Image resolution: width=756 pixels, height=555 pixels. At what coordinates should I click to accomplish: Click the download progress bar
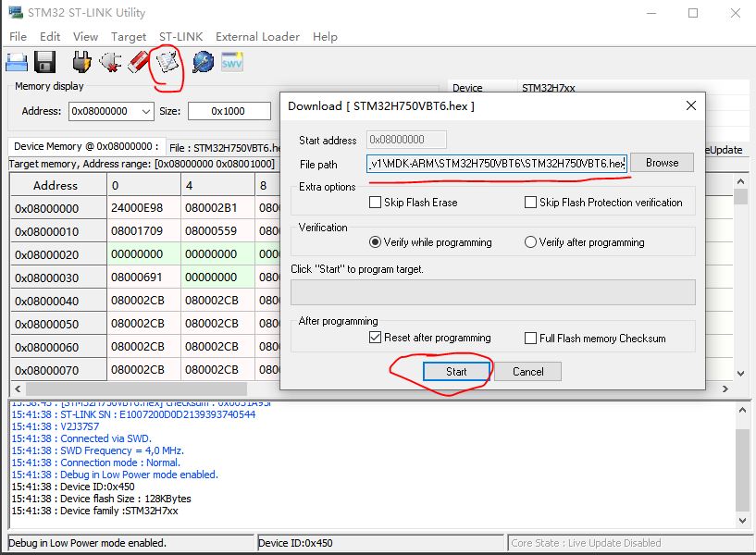tap(493, 292)
